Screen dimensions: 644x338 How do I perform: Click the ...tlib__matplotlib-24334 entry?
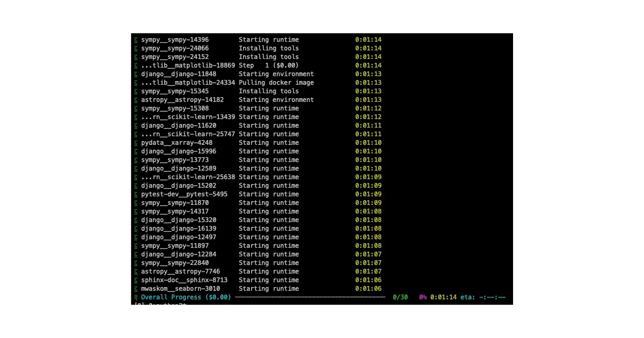188,83
